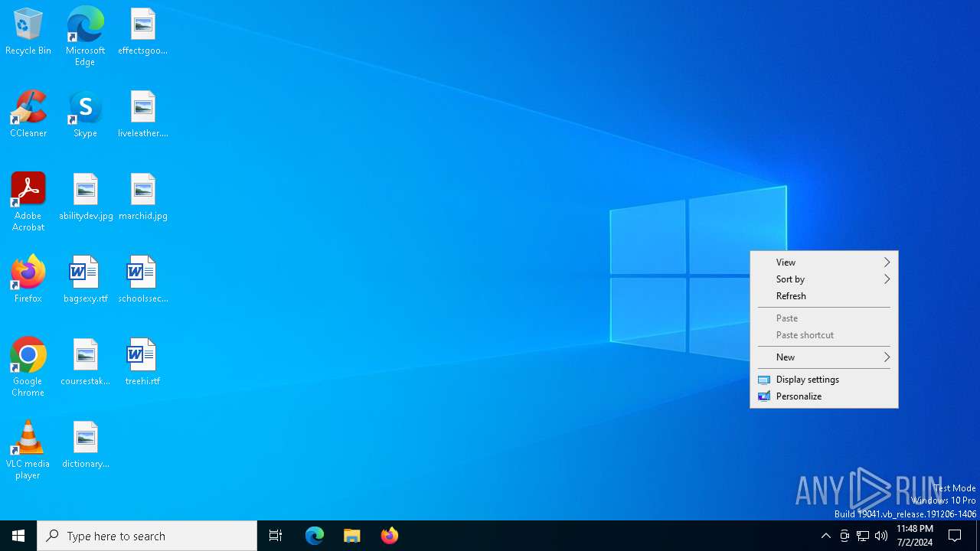Open Display settings from the context menu
Screen dimensions: 980x551
824,380
